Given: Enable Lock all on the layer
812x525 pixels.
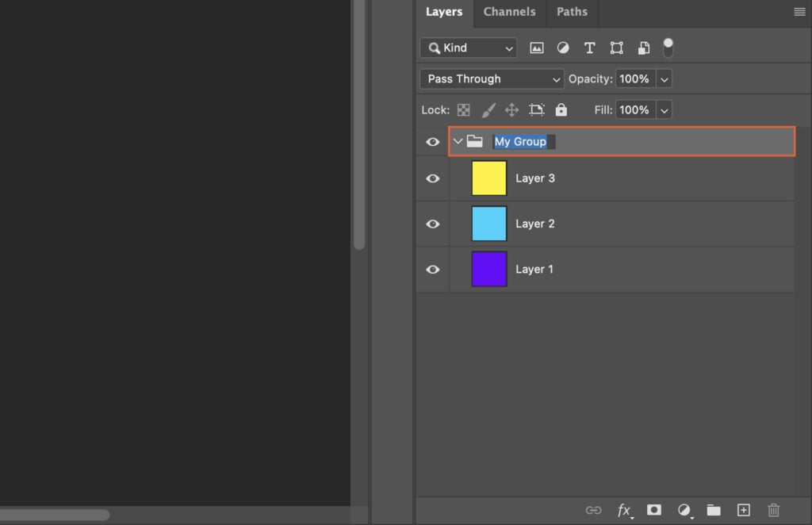Looking at the screenshot, I should click(x=561, y=109).
